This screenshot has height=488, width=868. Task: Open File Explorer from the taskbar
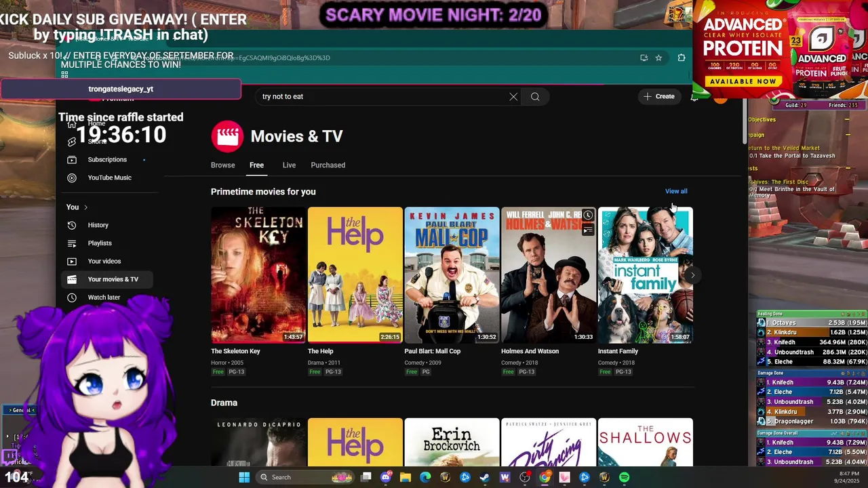[406, 477]
